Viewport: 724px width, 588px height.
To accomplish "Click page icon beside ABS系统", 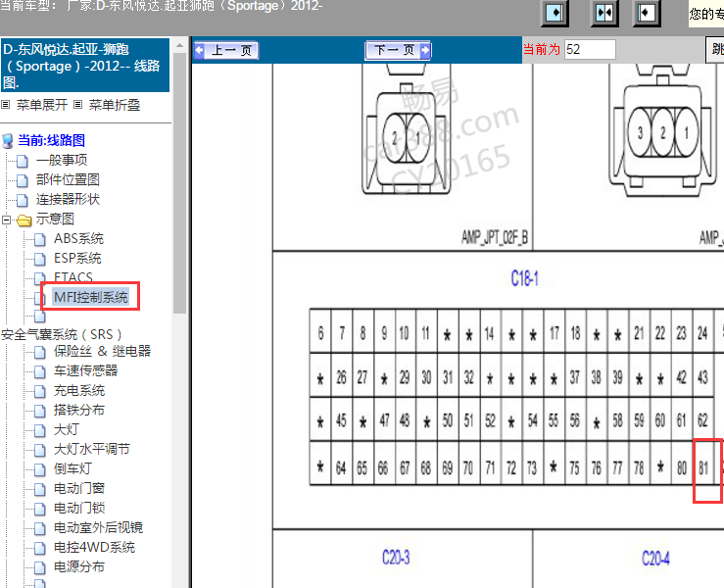I will [40, 240].
